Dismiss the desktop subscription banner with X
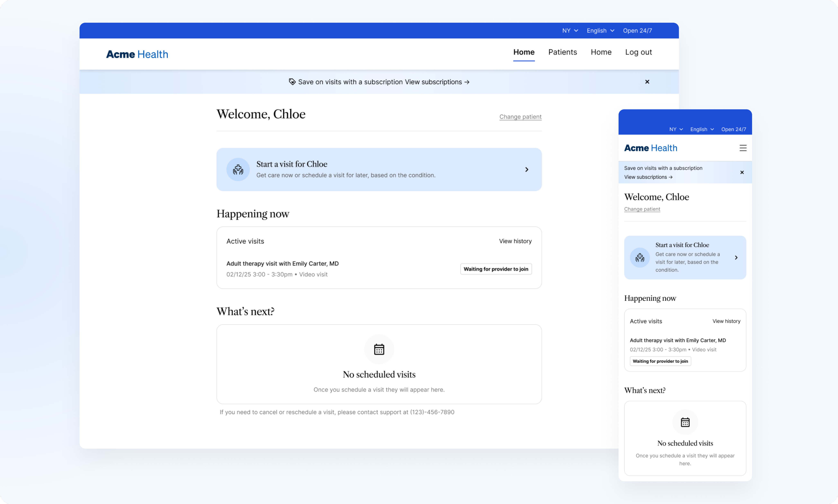 coord(647,82)
